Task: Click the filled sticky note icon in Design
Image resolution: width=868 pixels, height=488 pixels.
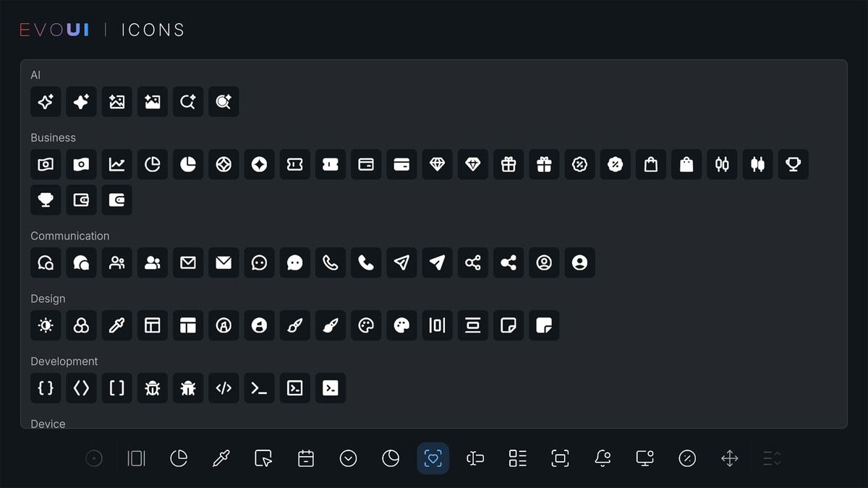Action: pos(544,326)
